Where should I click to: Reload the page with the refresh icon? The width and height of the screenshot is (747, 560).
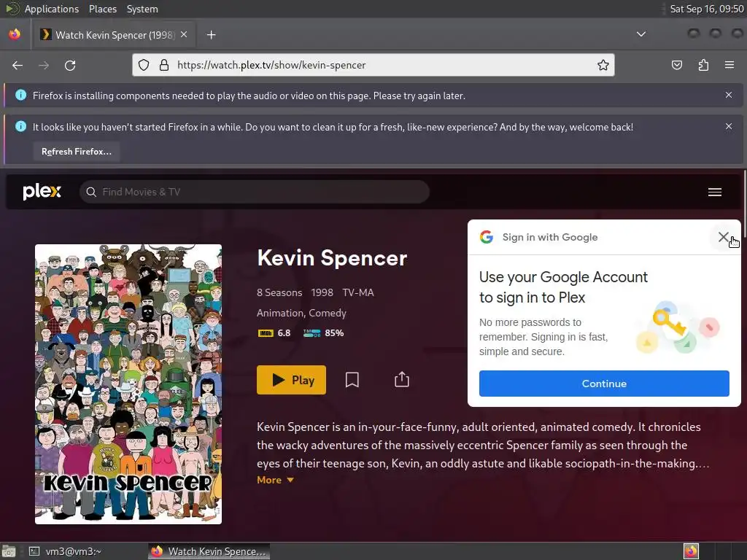pyautogui.click(x=70, y=65)
